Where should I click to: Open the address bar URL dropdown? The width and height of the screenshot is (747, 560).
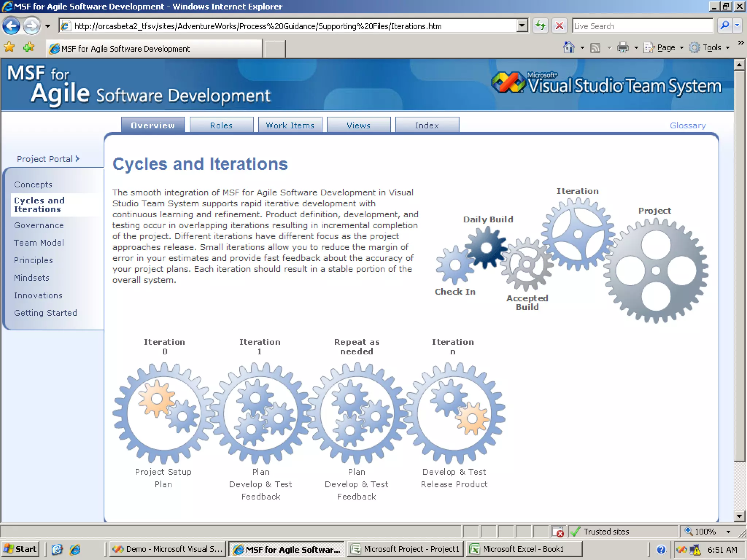pyautogui.click(x=522, y=26)
